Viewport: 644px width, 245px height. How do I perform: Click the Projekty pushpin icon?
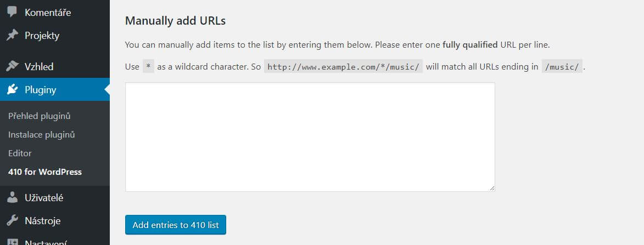click(x=12, y=35)
